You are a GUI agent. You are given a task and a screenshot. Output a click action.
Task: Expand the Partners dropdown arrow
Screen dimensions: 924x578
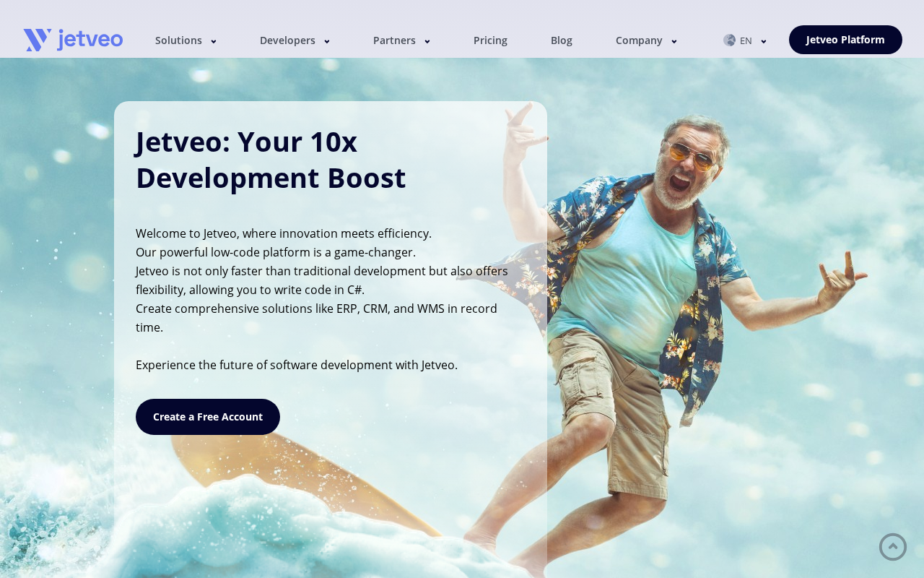[427, 41]
